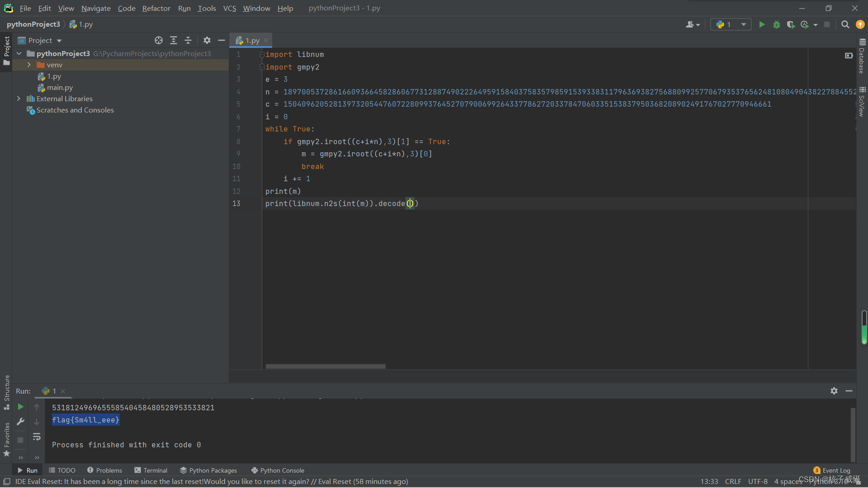868x488 pixels.
Task: Expand External Libraries node
Action: coord(19,99)
